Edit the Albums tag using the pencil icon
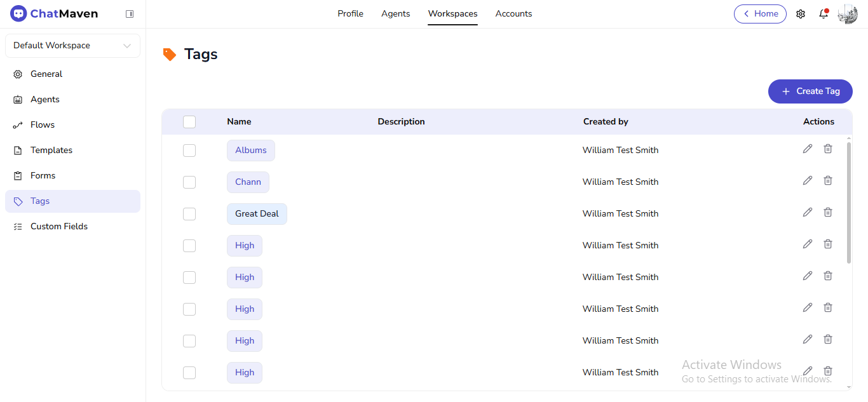 pyautogui.click(x=808, y=149)
